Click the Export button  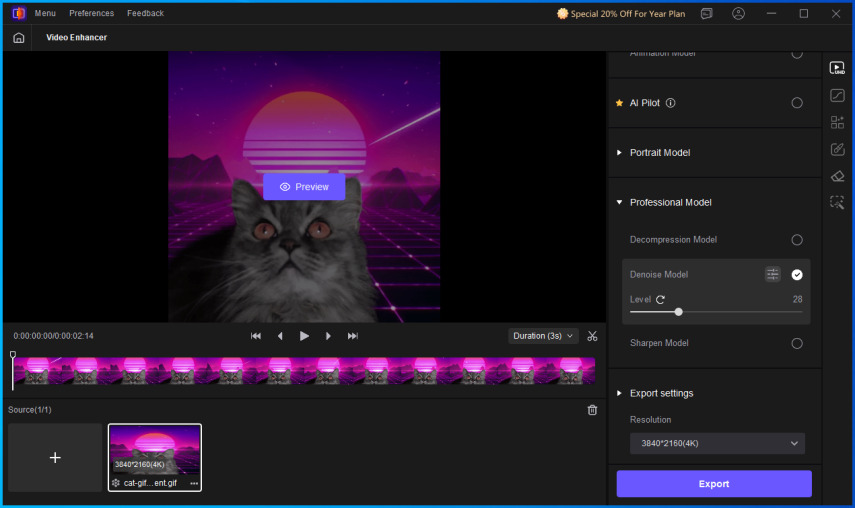point(714,484)
